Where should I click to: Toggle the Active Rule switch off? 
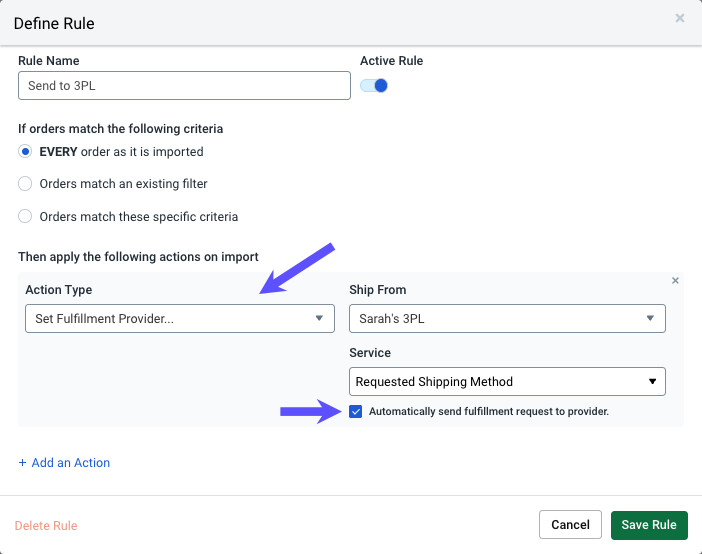coord(374,86)
